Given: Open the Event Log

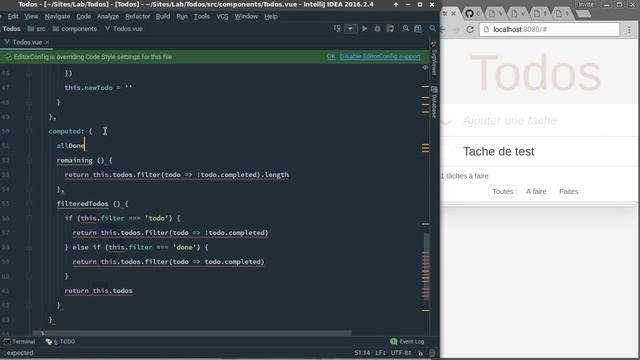Looking at the screenshot, I should pos(407,342).
